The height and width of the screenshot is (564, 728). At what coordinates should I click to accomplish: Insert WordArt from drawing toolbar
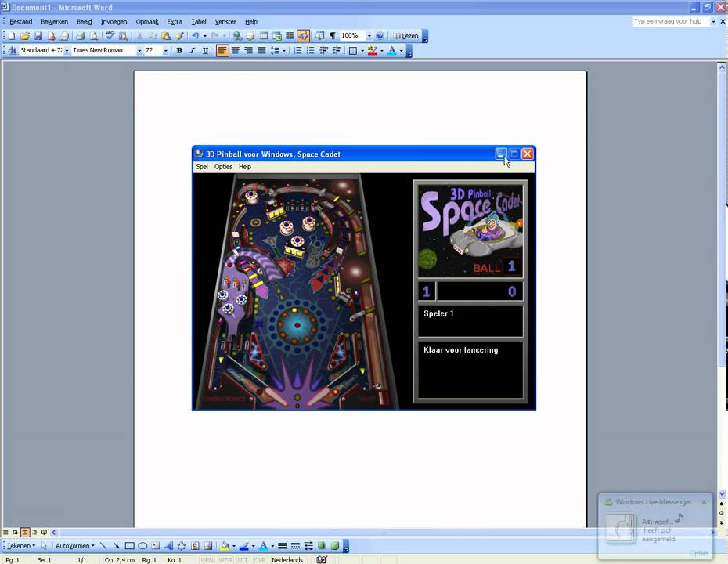[168, 546]
